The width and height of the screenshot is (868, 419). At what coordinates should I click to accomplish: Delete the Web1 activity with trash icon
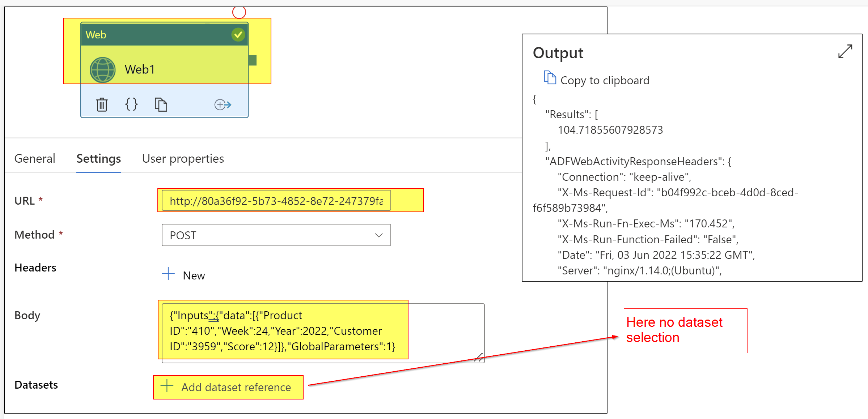click(102, 104)
